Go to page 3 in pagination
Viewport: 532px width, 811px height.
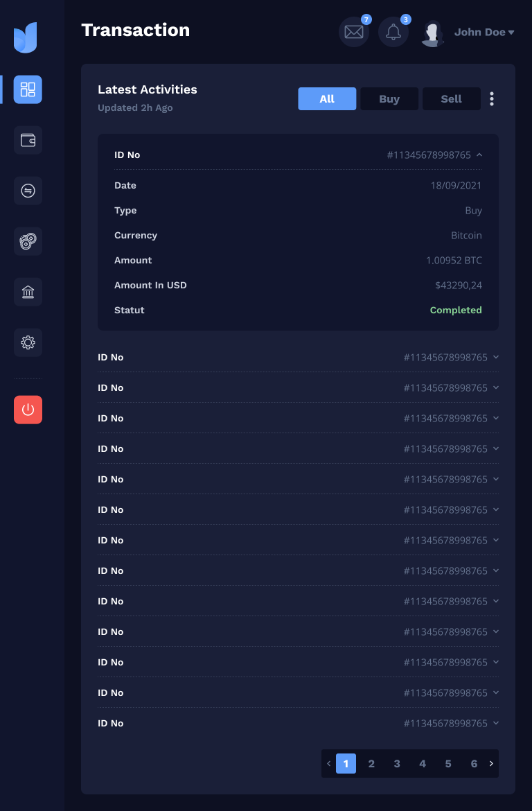click(397, 764)
